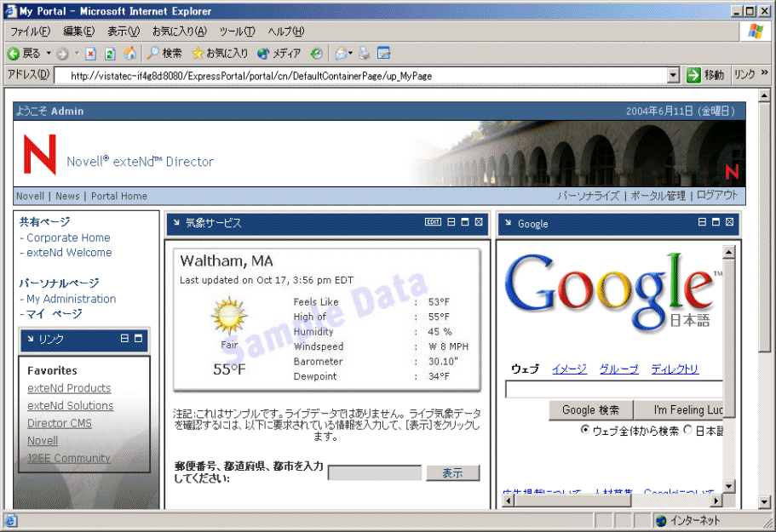The width and height of the screenshot is (776, 532).
Task: Click the address URL field
Action: pos(361,76)
